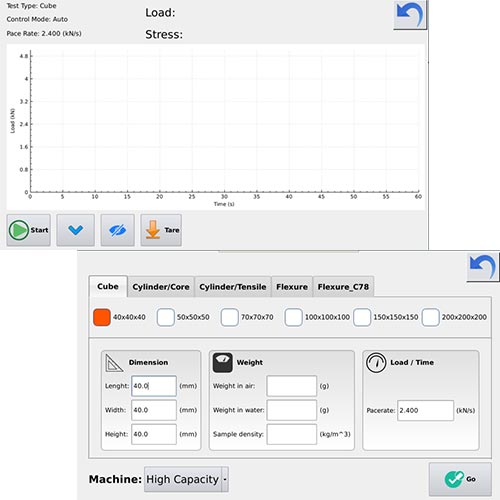The image size is (500, 500).
Task: Select the 200x200x200 cube size option
Action: pos(430,317)
